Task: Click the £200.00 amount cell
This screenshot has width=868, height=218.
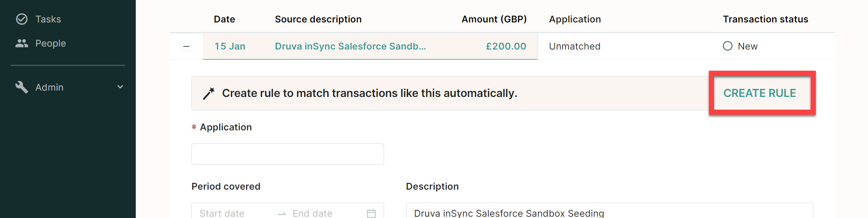Action: [506, 46]
